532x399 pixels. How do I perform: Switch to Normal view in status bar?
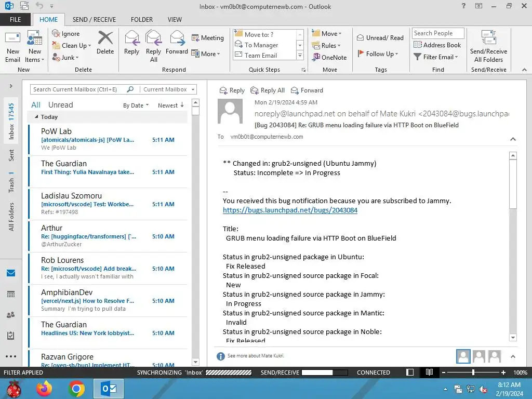pyautogui.click(x=410, y=372)
